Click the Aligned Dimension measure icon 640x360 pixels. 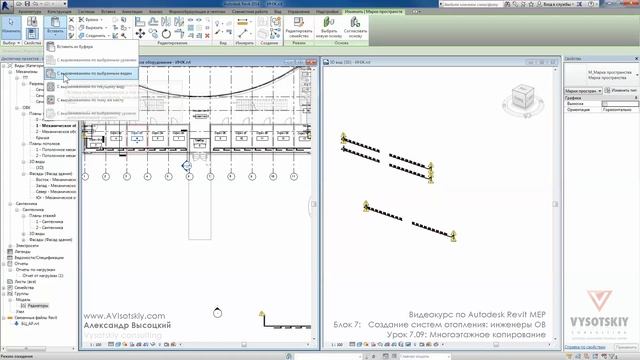click(x=242, y=22)
